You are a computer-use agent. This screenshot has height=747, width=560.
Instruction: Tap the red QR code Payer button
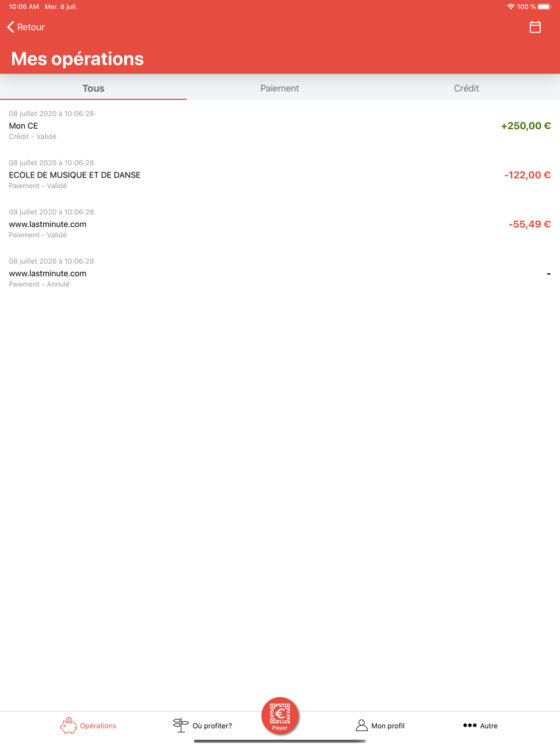[x=280, y=716]
